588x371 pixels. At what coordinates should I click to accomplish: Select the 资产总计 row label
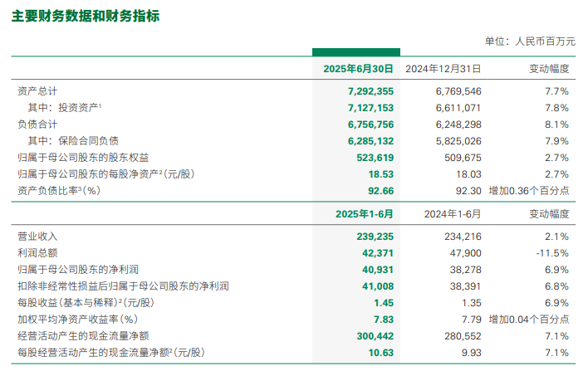[37, 90]
